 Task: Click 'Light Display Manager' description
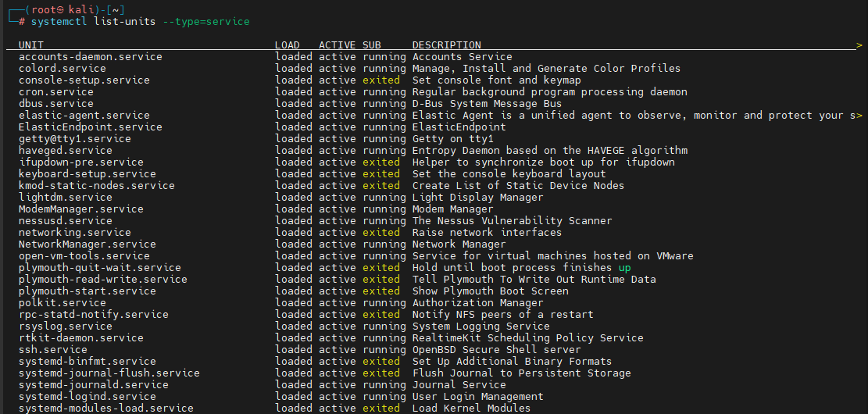click(477, 198)
